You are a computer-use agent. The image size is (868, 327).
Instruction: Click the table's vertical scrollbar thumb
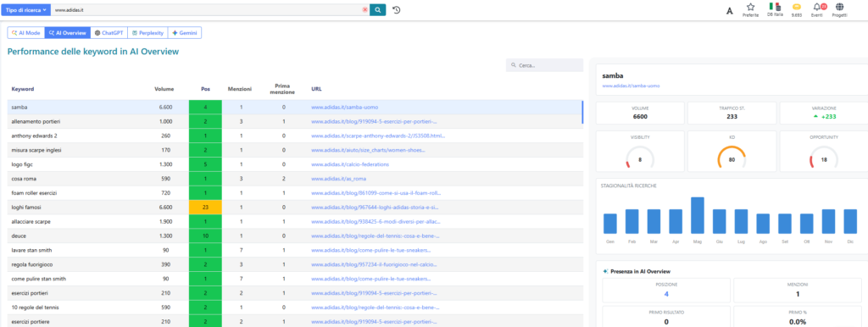pyautogui.click(x=582, y=112)
